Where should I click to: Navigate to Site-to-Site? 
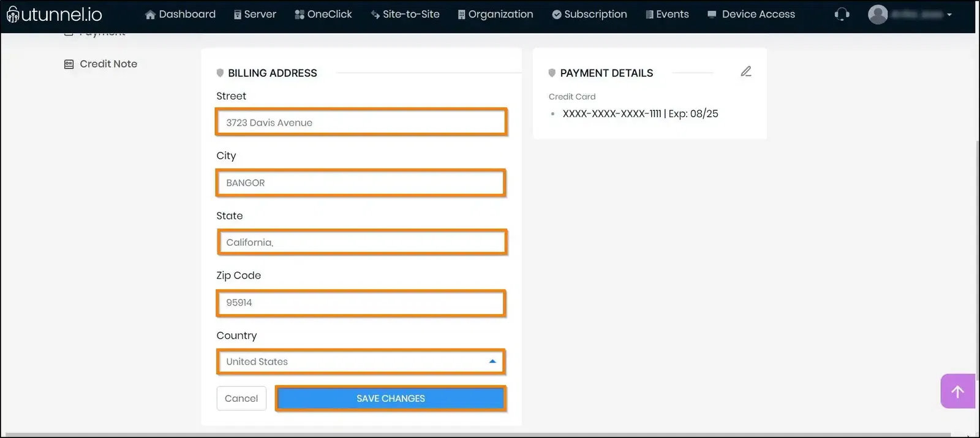click(x=405, y=14)
